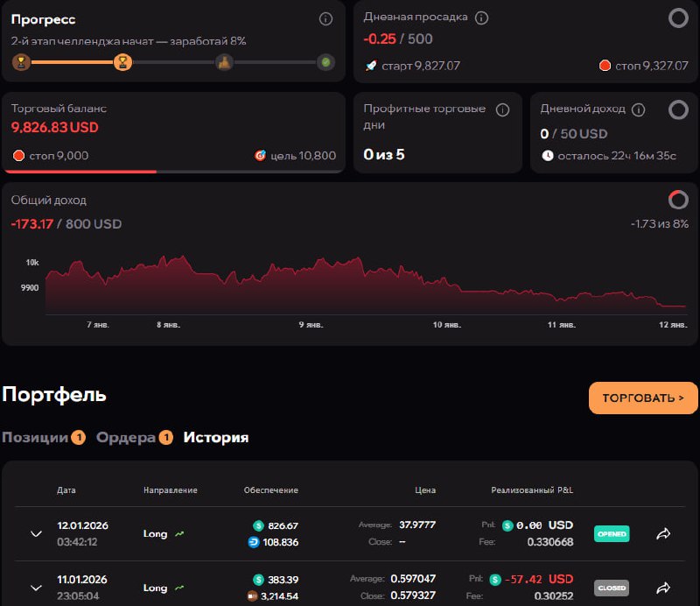
Task: Click info icon beside Дневная просадка
Action: (481, 18)
